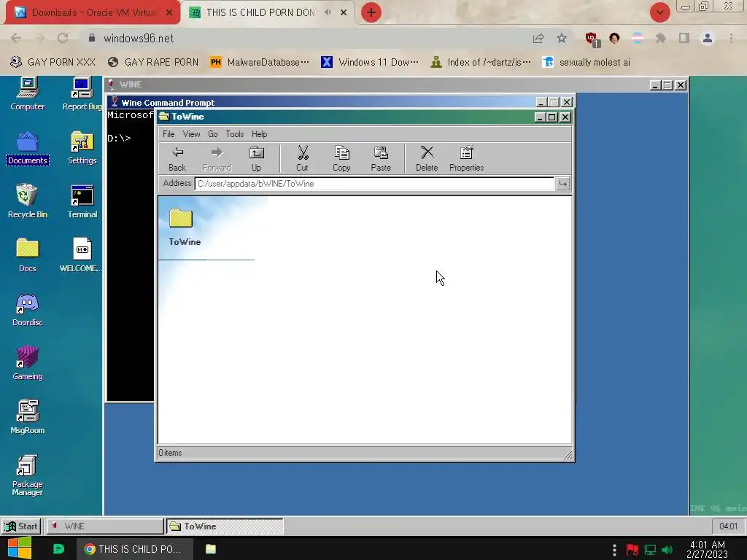Open the Docs folder on desktop
747x560 pixels.
click(28, 256)
